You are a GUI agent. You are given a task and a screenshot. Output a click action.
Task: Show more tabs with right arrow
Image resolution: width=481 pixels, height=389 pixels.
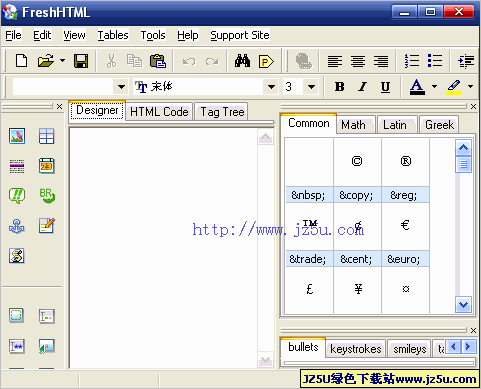click(468, 347)
